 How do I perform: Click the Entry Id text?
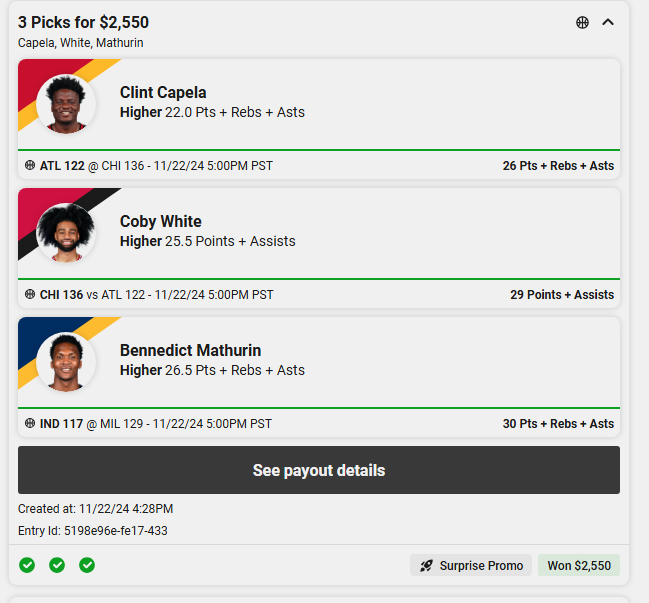tap(92, 530)
